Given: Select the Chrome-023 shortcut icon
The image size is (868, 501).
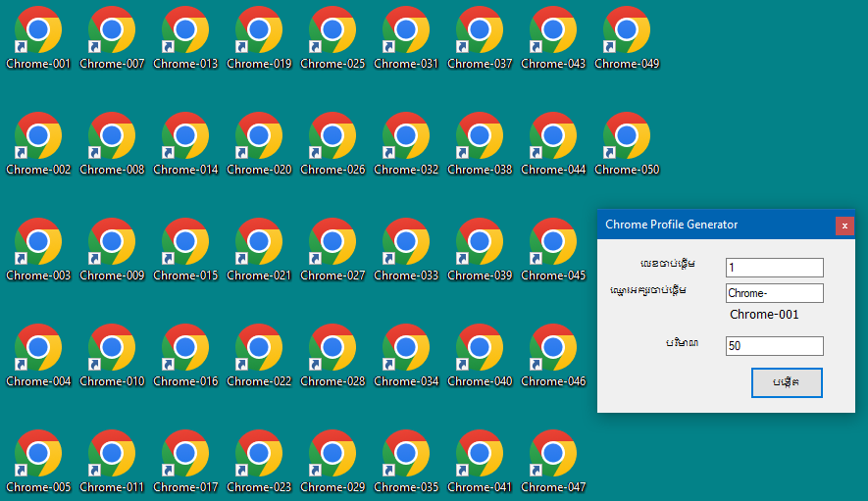Looking at the screenshot, I should click(259, 461).
